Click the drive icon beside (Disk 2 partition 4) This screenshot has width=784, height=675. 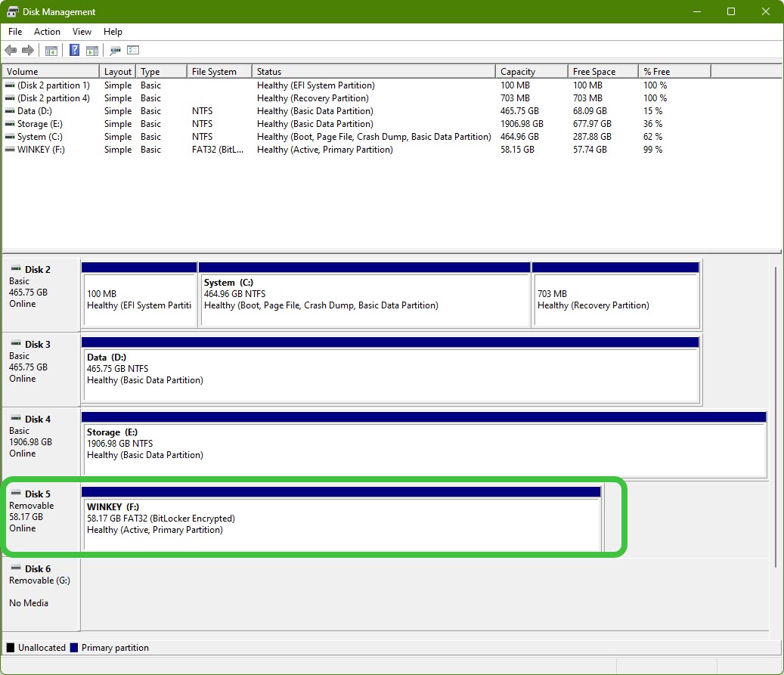tap(10, 98)
